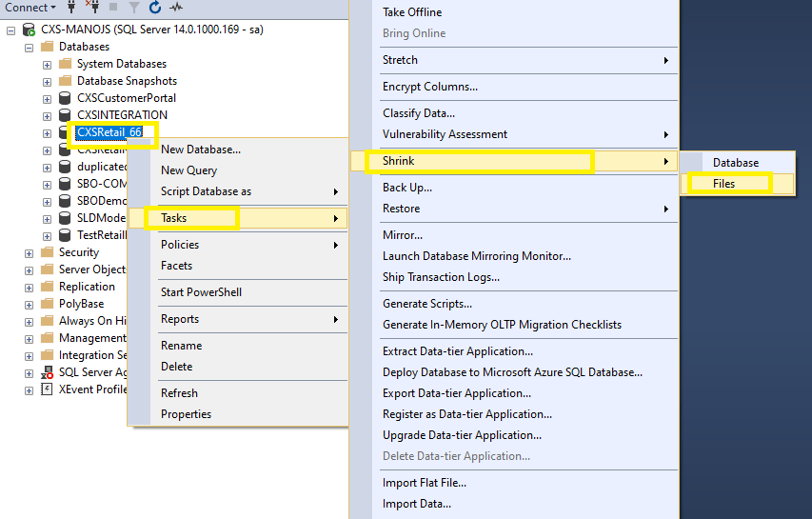The width and height of the screenshot is (812, 519).
Task: Open the Shrink submenu
Action: [x=515, y=161]
